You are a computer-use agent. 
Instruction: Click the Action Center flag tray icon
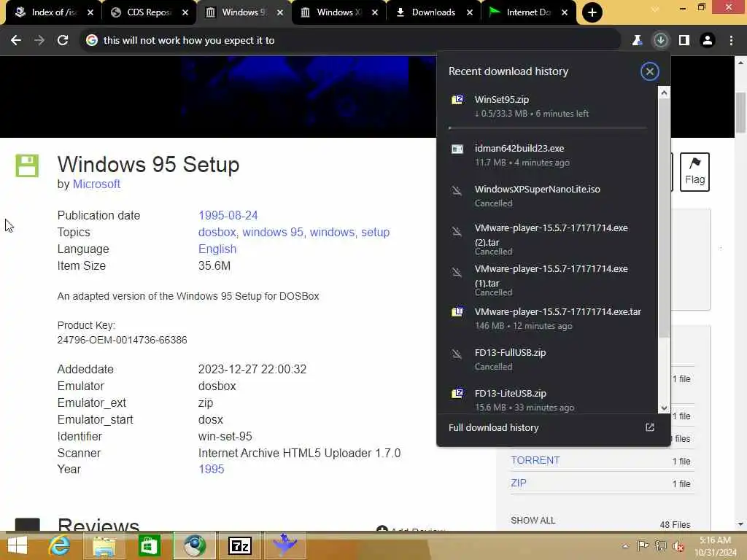pyautogui.click(x=643, y=546)
